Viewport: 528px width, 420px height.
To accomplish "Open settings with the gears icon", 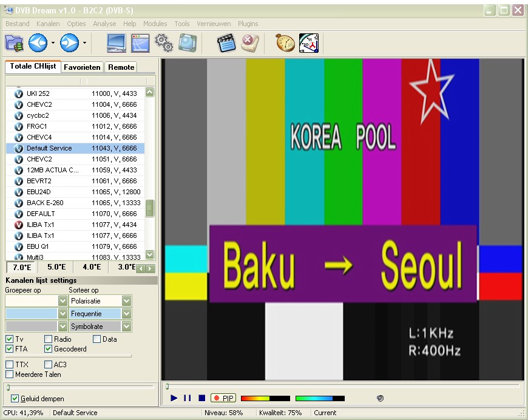I will coord(164,43).
